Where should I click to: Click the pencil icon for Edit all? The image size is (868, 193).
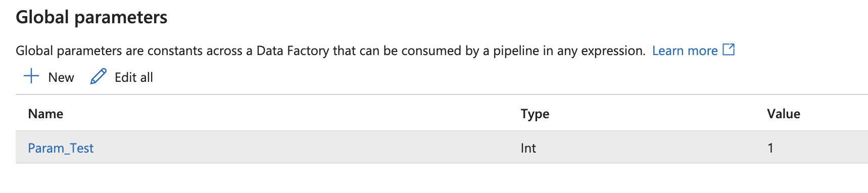(99, 76)
